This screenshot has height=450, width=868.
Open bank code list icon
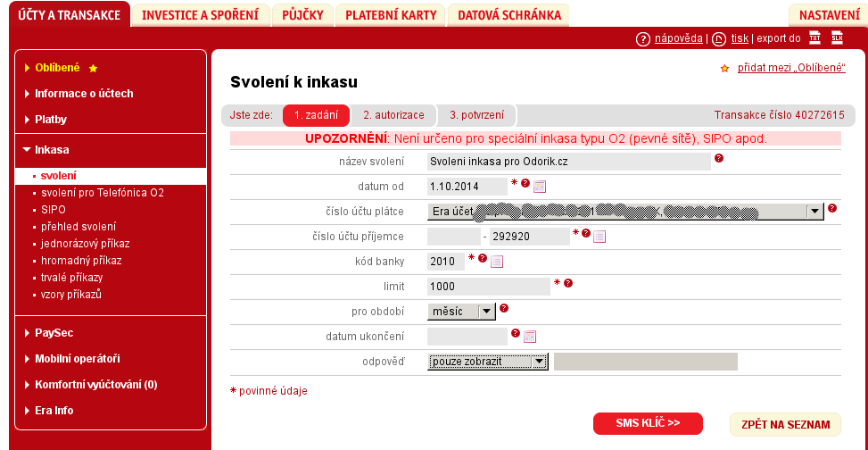(497, 262)
